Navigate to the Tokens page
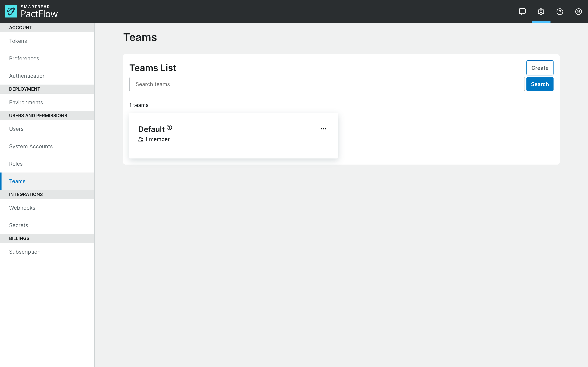The width and height of the screenshot is (588, 367). (x=18, y=41)
